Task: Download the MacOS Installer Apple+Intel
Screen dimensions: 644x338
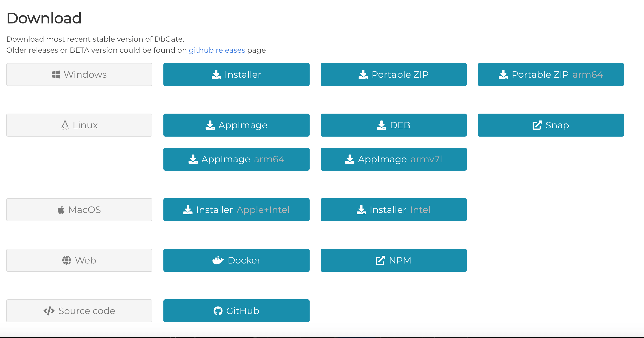Action: [x=236, y=210]
